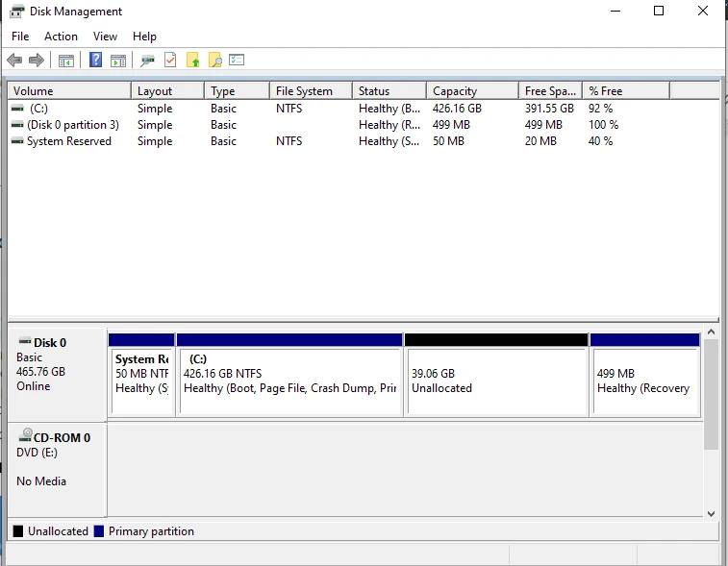Sort by the Free Space column header
728x566 pixels.
551,91
